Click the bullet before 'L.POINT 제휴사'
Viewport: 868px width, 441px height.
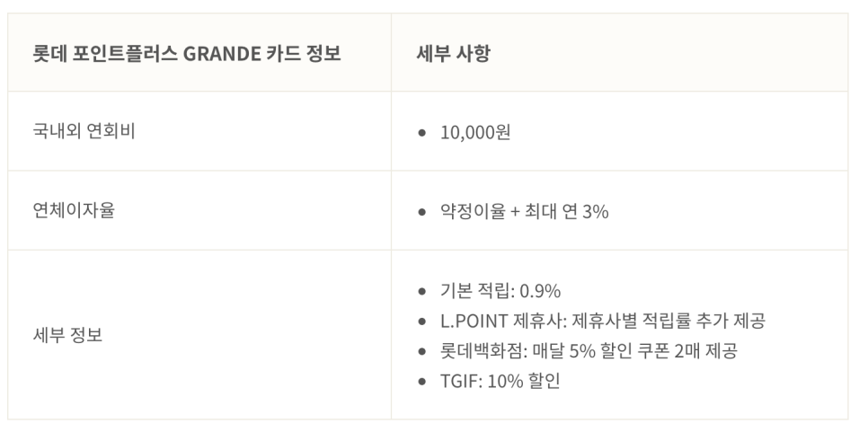point(422,321)
